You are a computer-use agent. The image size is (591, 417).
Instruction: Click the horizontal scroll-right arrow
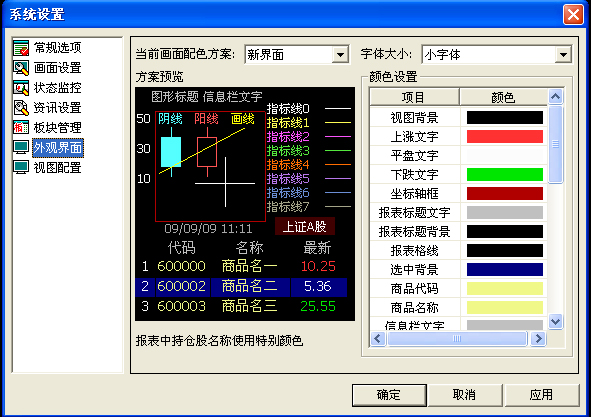tap(538, 339)
